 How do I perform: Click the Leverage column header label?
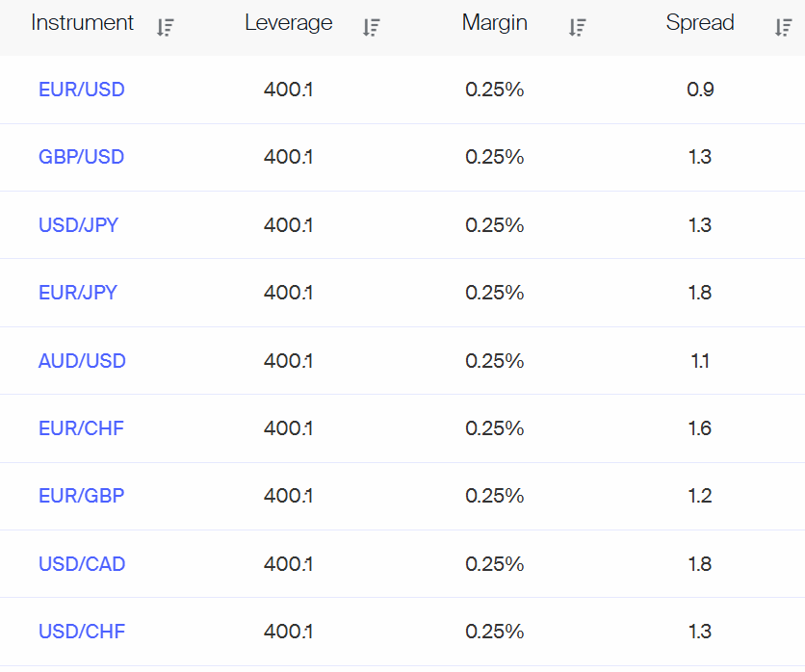289,23
